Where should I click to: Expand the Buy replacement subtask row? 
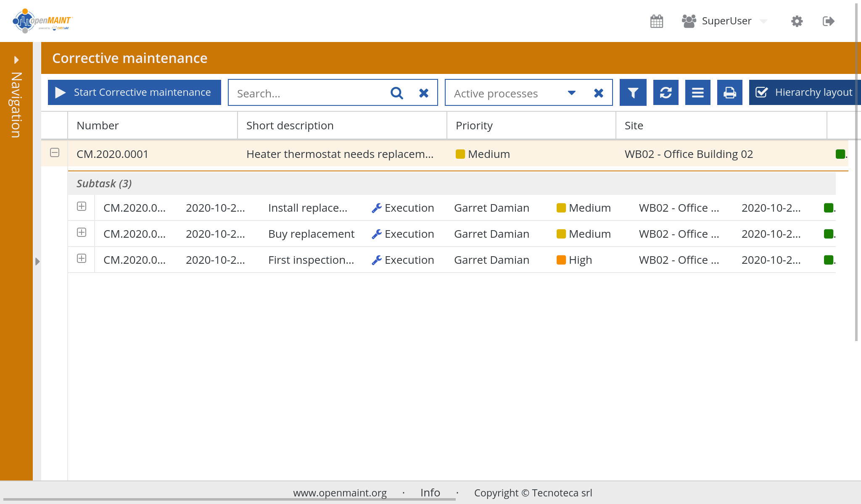[x=82, y=232]
